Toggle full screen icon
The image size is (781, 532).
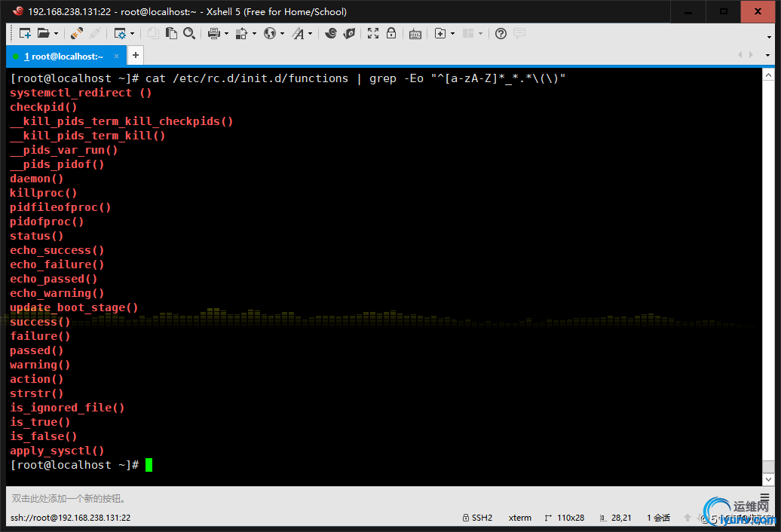(x=373, y=33)
